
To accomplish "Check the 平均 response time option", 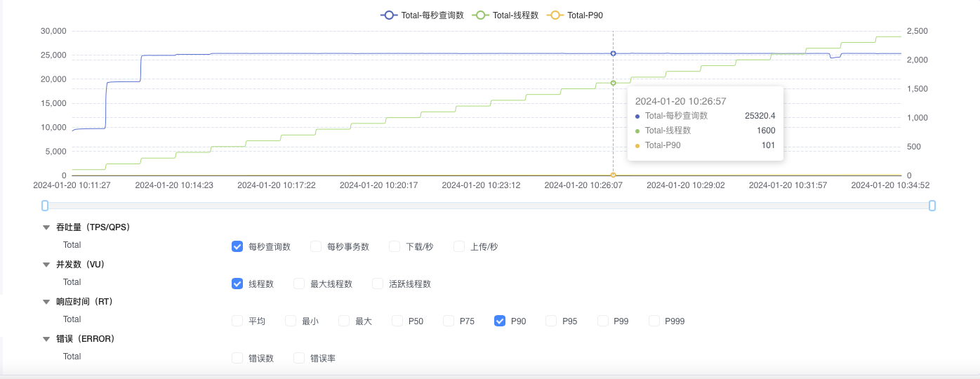I will (x=237, y=321).
